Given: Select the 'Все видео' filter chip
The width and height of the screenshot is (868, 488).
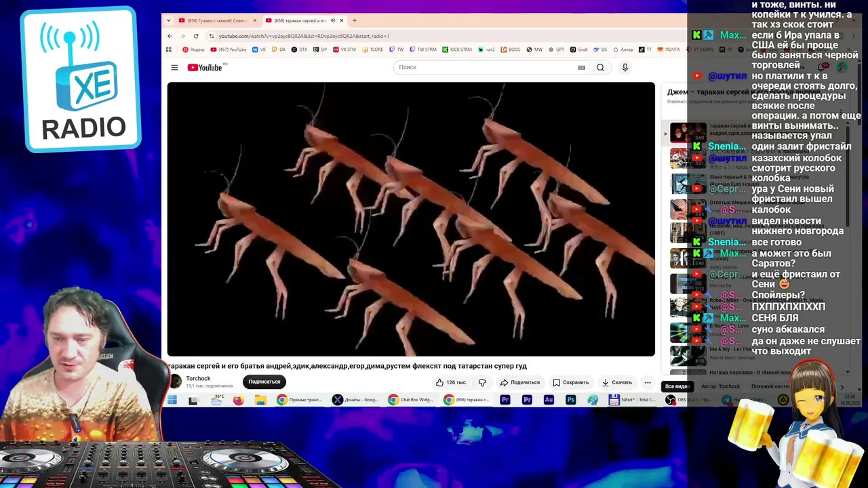Looking at the screenshot, I should coord(677,386).
